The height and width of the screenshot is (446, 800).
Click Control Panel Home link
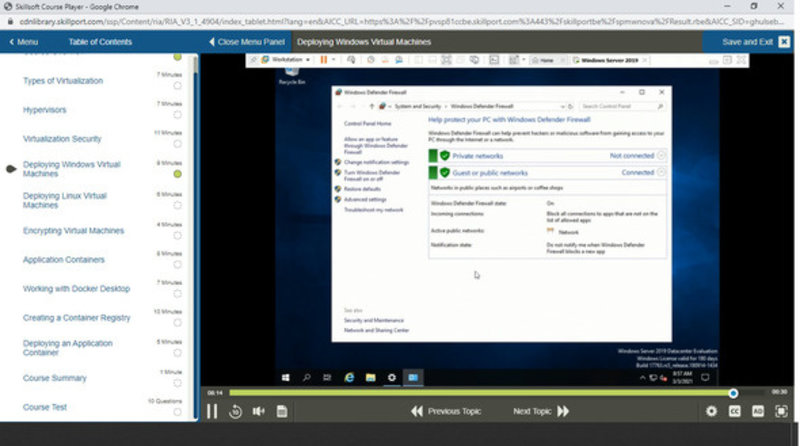[x=367, y=123]
